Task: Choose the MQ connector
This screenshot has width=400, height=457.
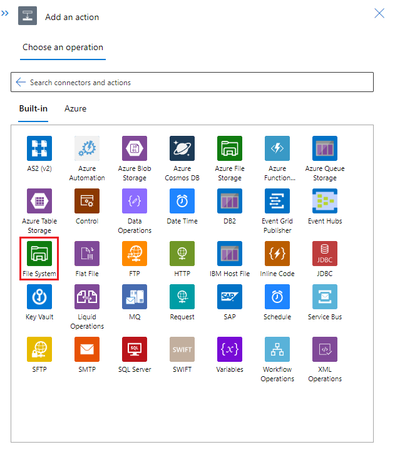Action: [135, 297]
